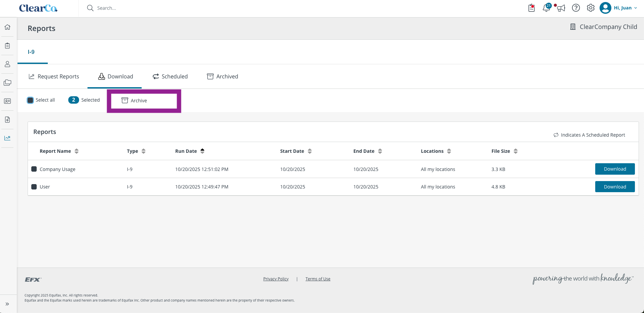Open the announcements megaphone icon
The width and height of the screenshot is (644, 313).
pyautogui.click(x=561, y=8)
